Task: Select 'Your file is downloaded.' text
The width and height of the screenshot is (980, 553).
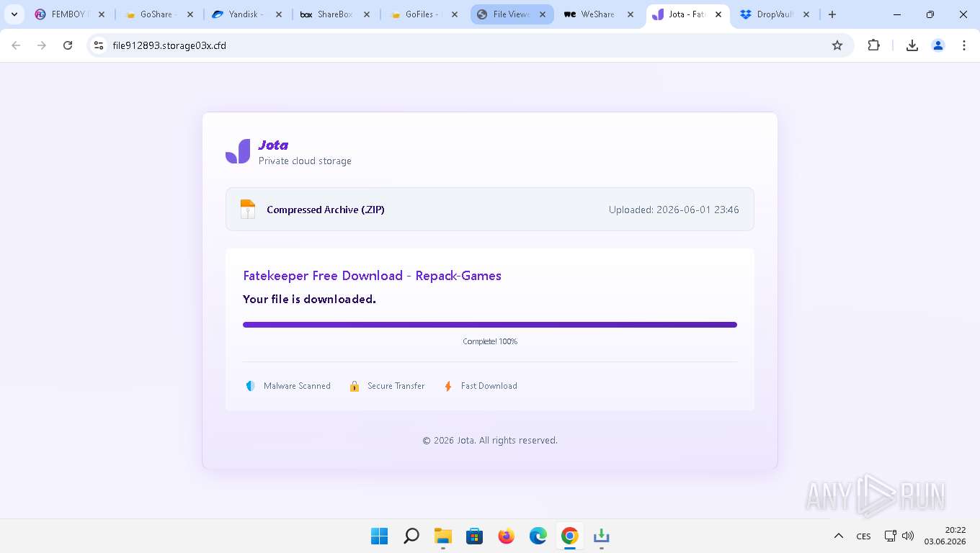Action: coord(309,299)
